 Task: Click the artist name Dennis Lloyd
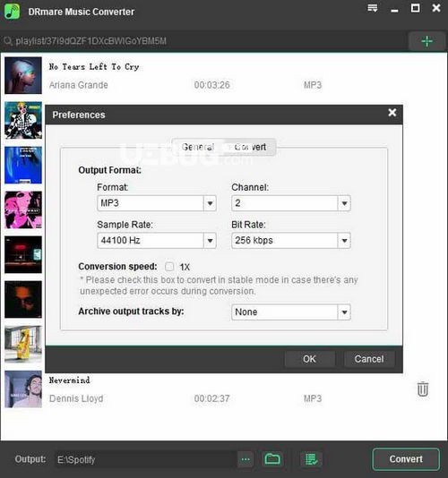(76, 398)
